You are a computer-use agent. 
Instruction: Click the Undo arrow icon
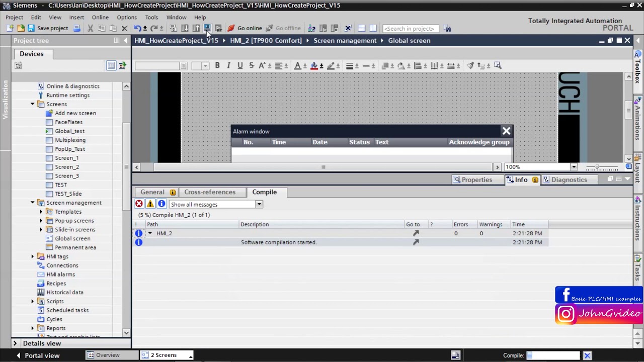137,29
